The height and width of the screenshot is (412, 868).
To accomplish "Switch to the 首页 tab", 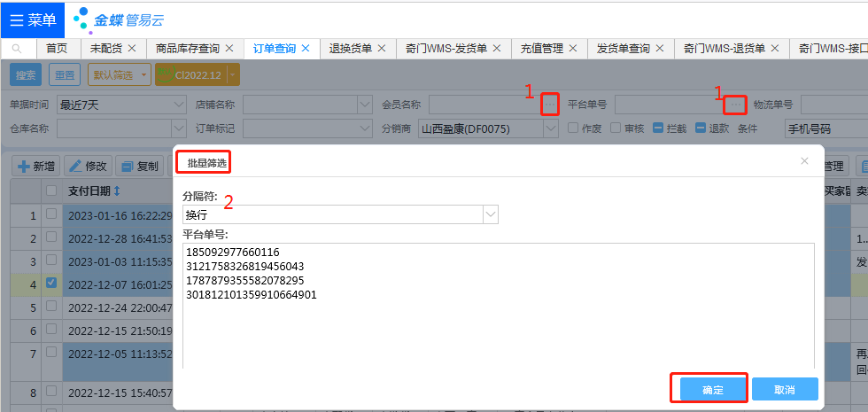I will click(57, 49).
